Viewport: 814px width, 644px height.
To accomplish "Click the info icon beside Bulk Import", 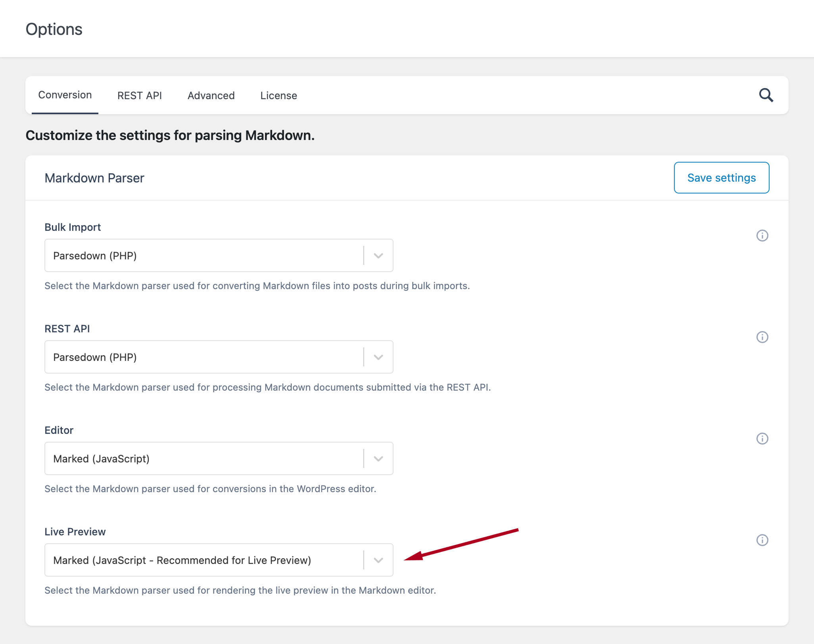I will (762, 236).
